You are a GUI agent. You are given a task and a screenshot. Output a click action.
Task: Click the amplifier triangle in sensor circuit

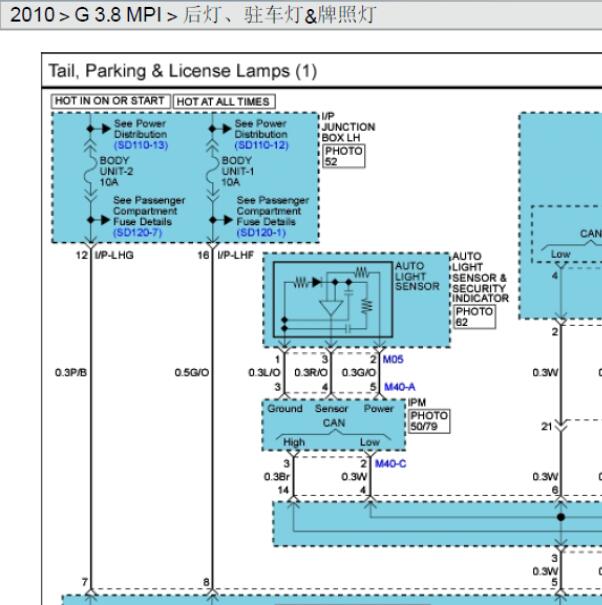point(331,308)
